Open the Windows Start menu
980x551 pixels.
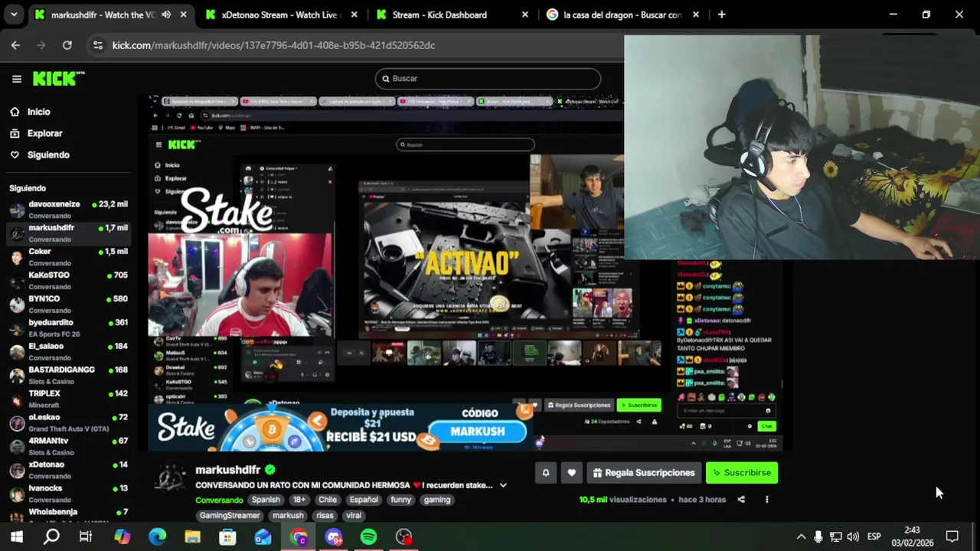click(x=16, y=537)
